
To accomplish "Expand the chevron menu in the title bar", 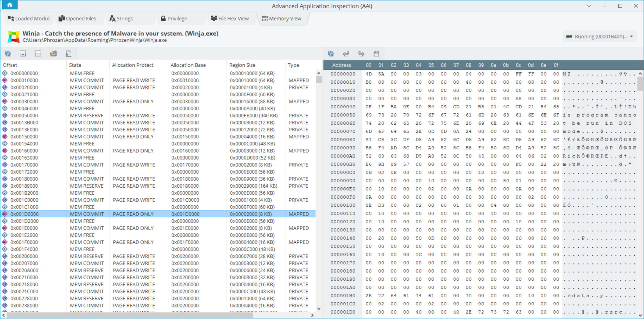I will click(589, 6).
